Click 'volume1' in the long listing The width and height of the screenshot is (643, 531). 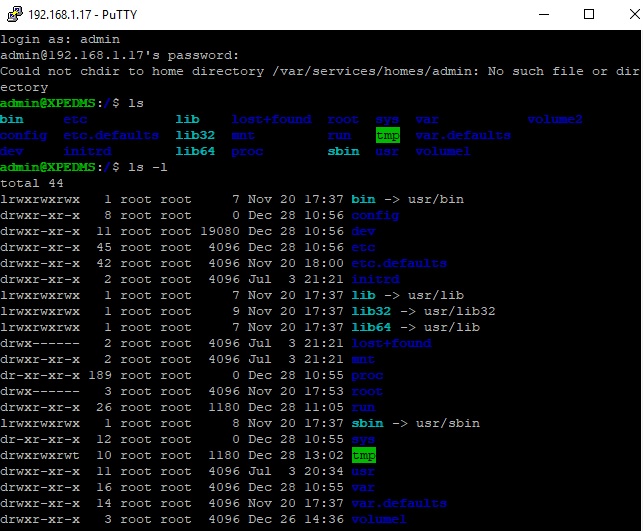click(x=379, y=519)
